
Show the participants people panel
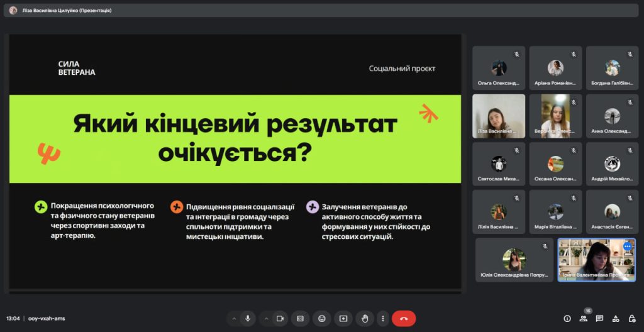583,319
